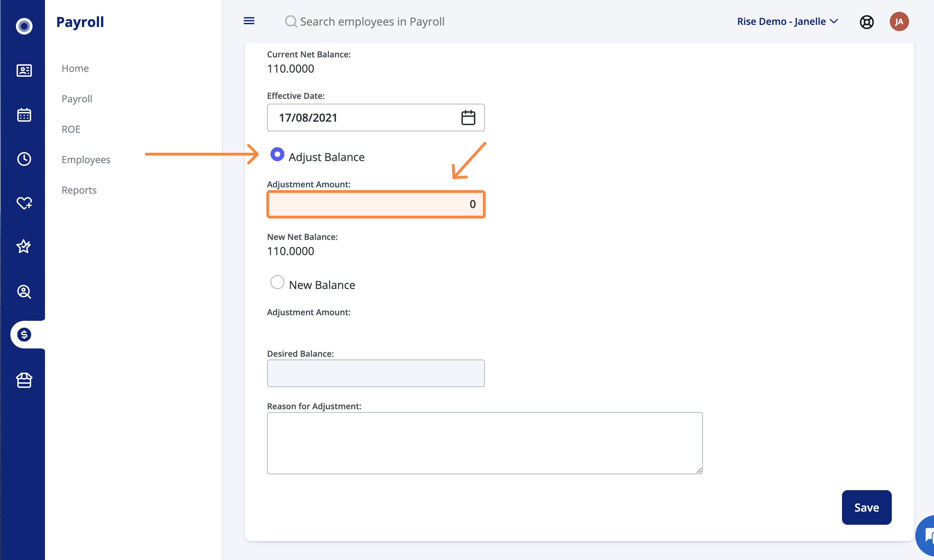Focus the Search employees in Payroll field

pos(372,21)
